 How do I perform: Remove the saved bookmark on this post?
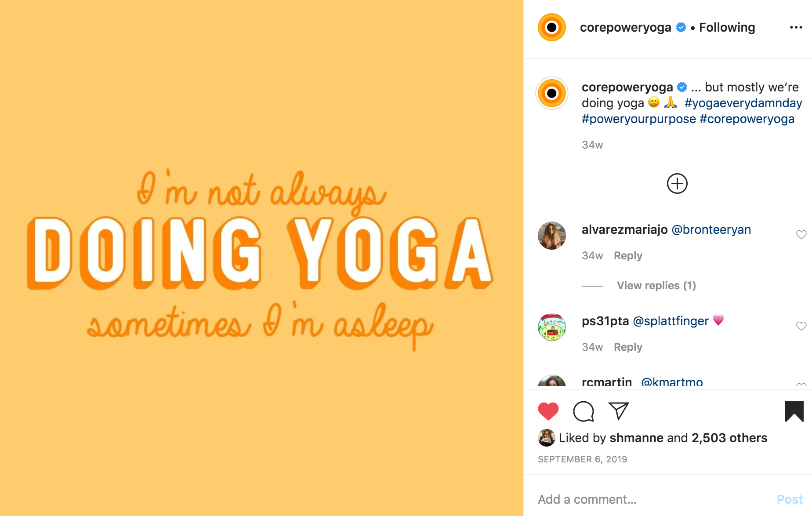click(x=794, y=411)
